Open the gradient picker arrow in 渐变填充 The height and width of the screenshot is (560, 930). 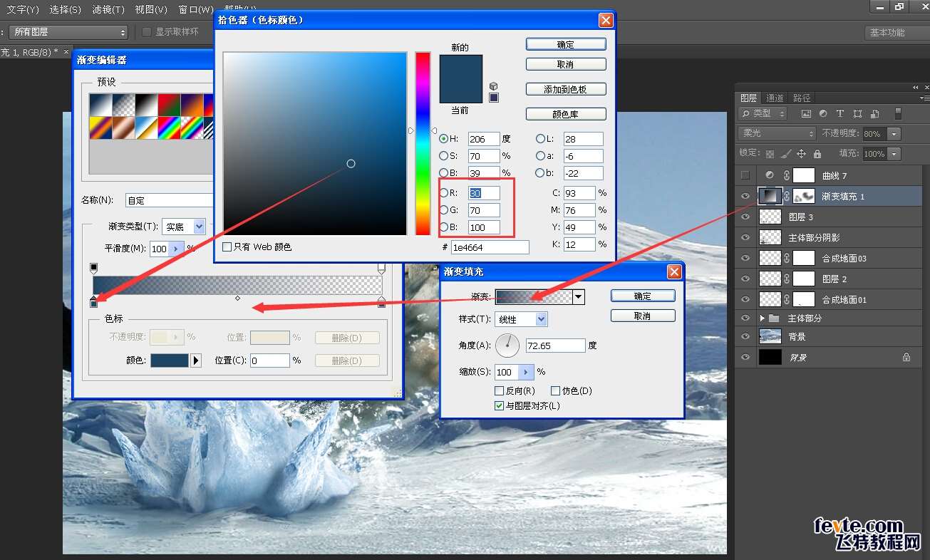[x=579, y=296]
